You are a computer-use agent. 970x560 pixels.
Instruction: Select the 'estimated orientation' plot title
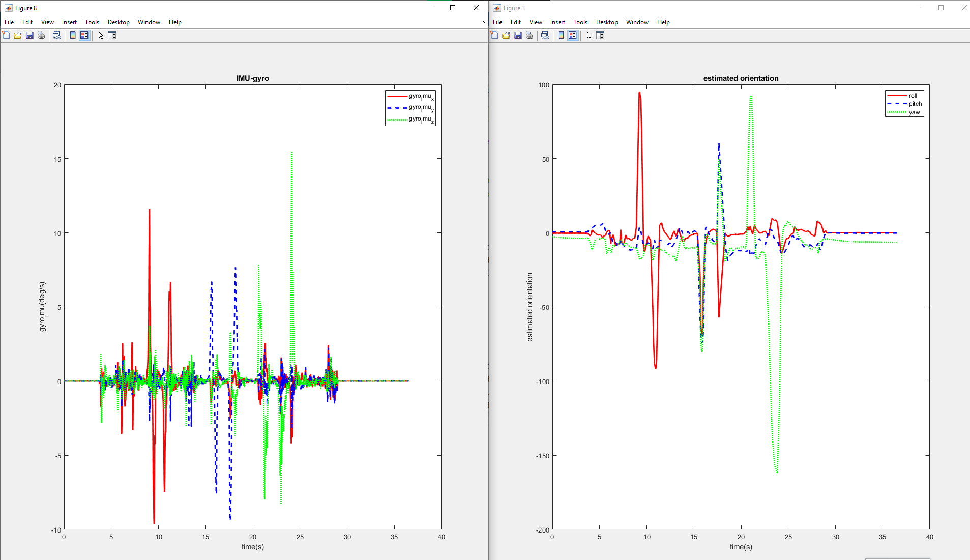click(x=741, y=78)
